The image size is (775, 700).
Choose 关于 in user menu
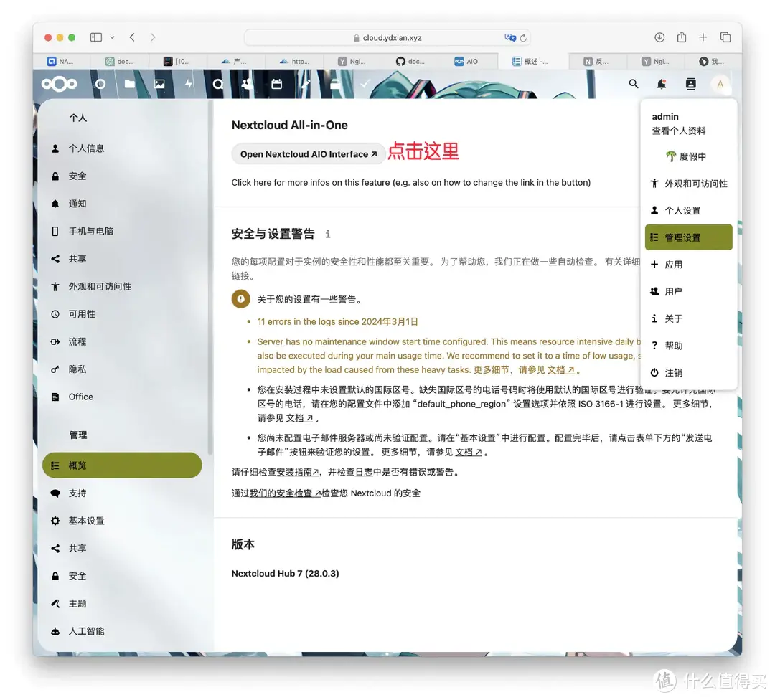(688, 318)
